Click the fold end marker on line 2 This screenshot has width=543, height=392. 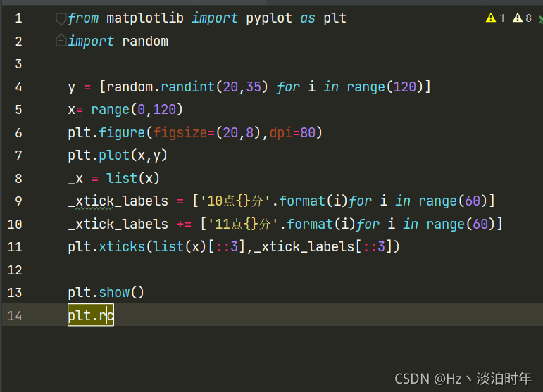(61, 41)
